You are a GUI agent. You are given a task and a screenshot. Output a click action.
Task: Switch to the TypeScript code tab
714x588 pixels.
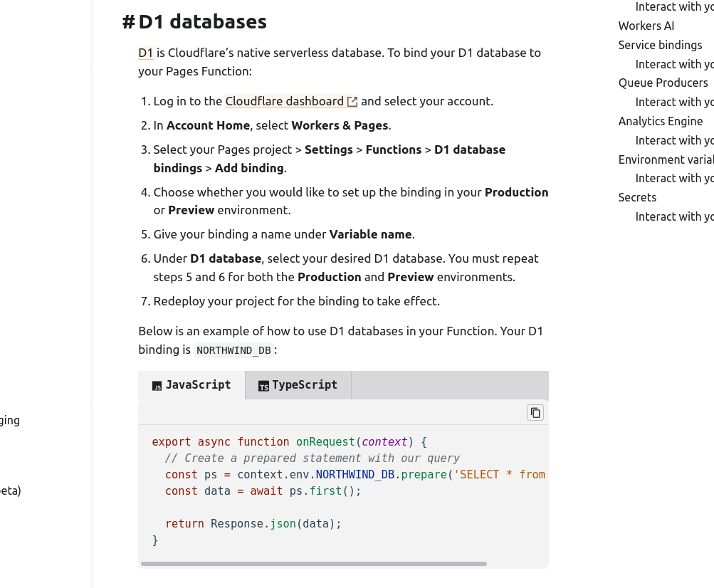[x=298, y=385]
